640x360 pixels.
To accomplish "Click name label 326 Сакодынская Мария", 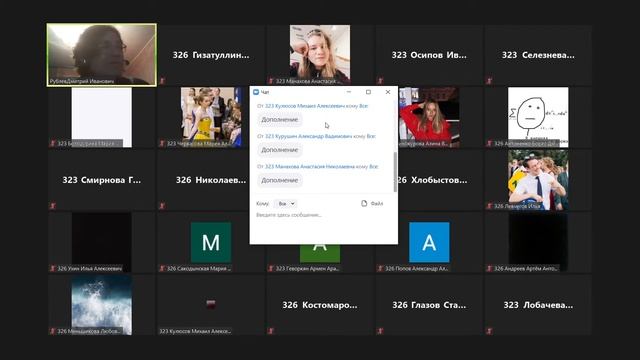I will (199, 268).
